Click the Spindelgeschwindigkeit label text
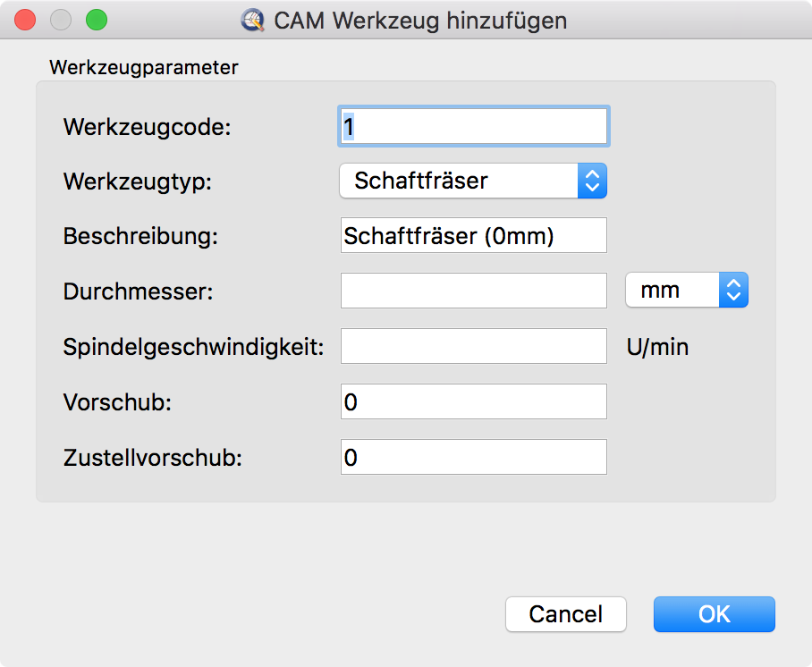812x667 pixels. pyautogui.click(x=193, y=347)
